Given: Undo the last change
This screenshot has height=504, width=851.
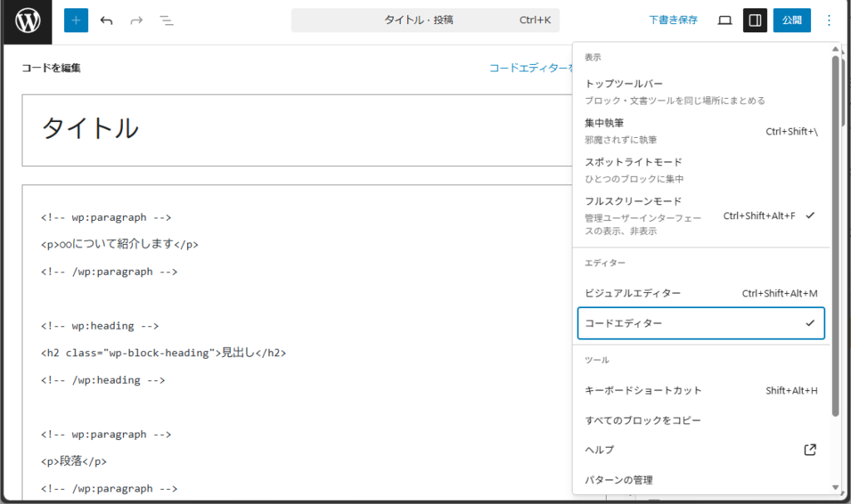Looking at the screenshot, I should point(106,20).
